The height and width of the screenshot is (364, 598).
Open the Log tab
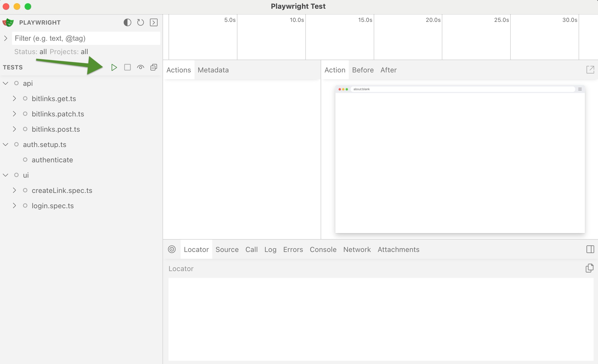pos(270,249)
